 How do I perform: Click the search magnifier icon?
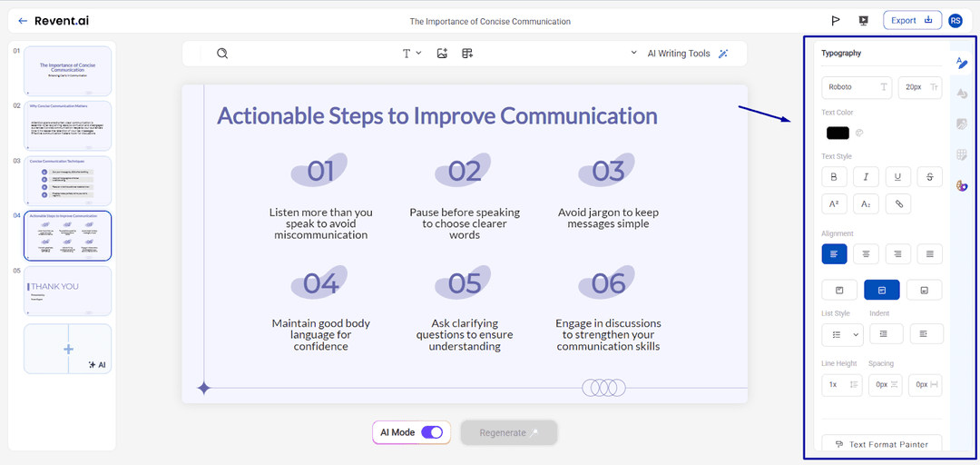coord(222,54)
